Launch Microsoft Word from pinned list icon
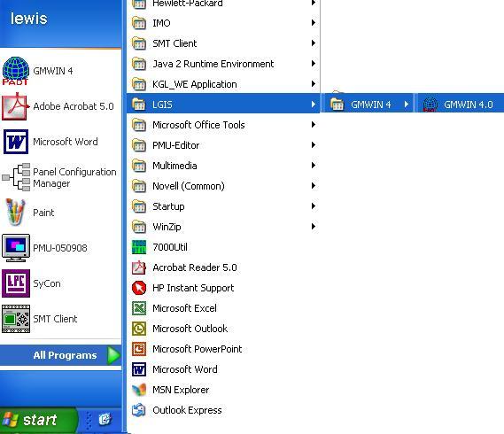The width and height of the screenshot is (504, 434). click(x=16, y=142)
